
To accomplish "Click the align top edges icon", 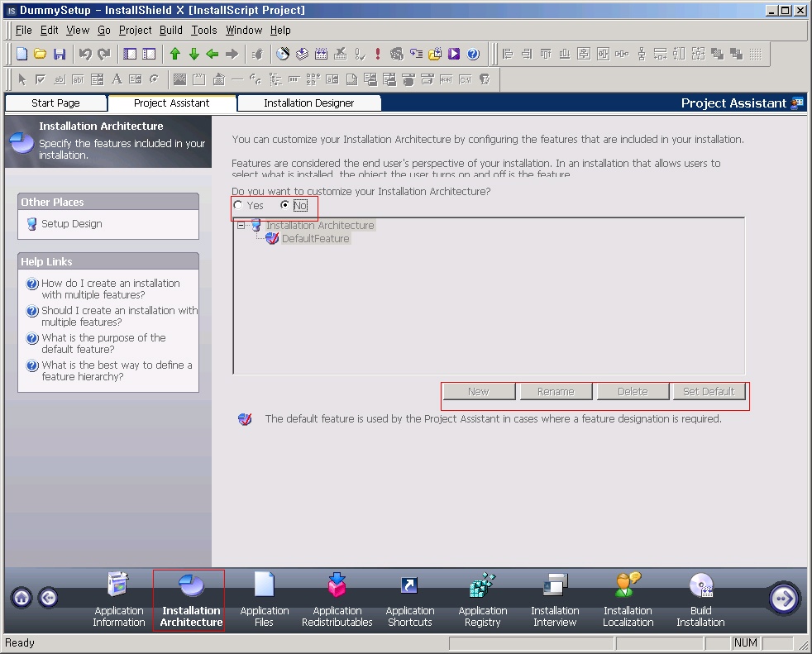I will click(x=546, y=54).
